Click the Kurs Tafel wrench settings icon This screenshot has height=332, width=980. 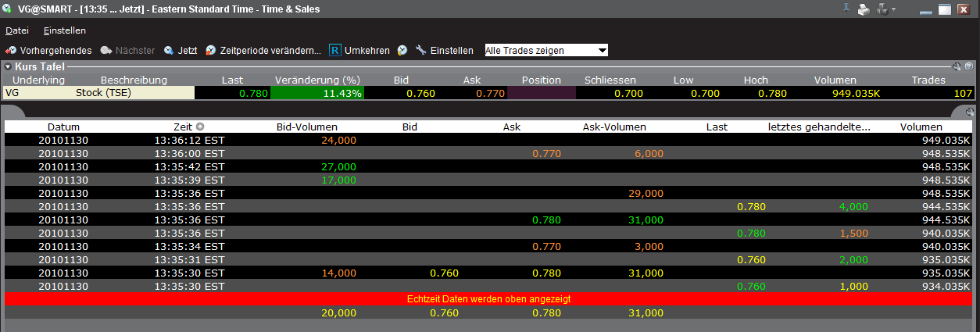point(957,67)
